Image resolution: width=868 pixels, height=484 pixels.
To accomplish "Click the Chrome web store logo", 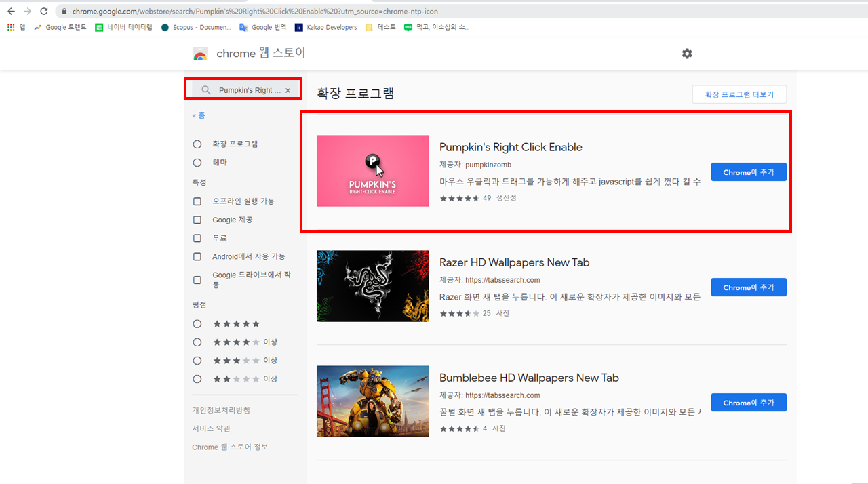I will (x=200, y=54).
